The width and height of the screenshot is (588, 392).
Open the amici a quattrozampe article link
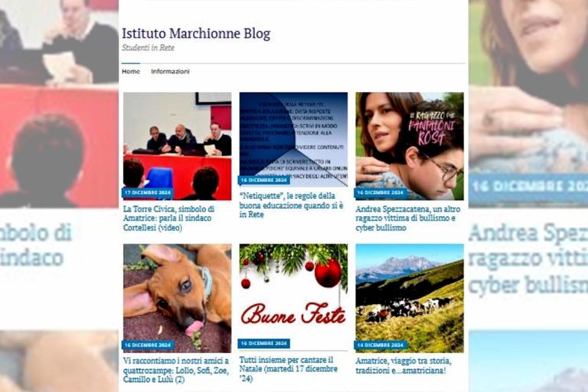(x=176, y=370)
